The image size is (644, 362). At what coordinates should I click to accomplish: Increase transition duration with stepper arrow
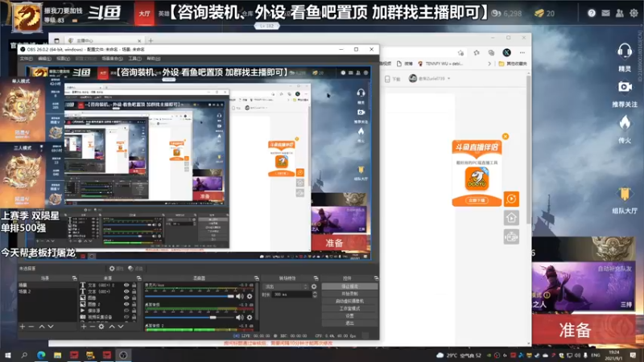315,293
